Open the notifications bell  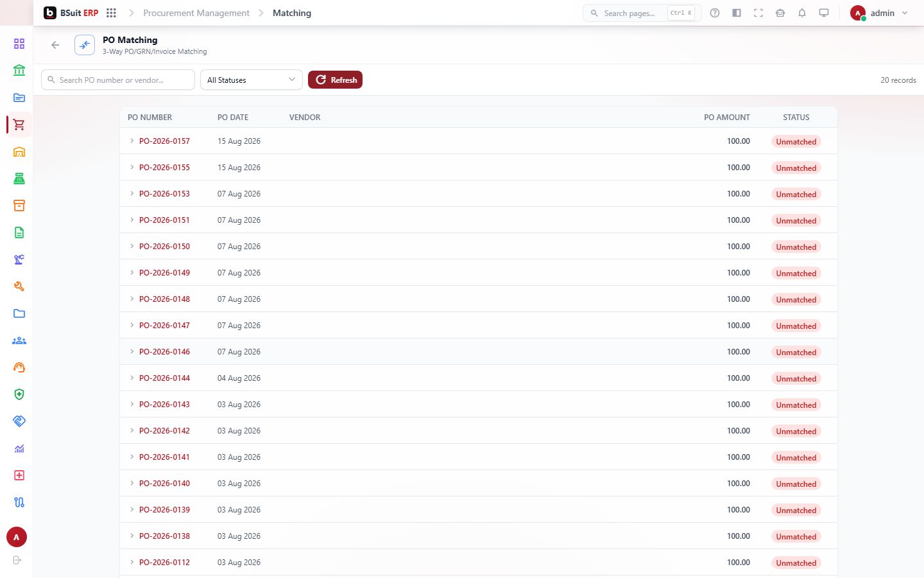point(802,13)
